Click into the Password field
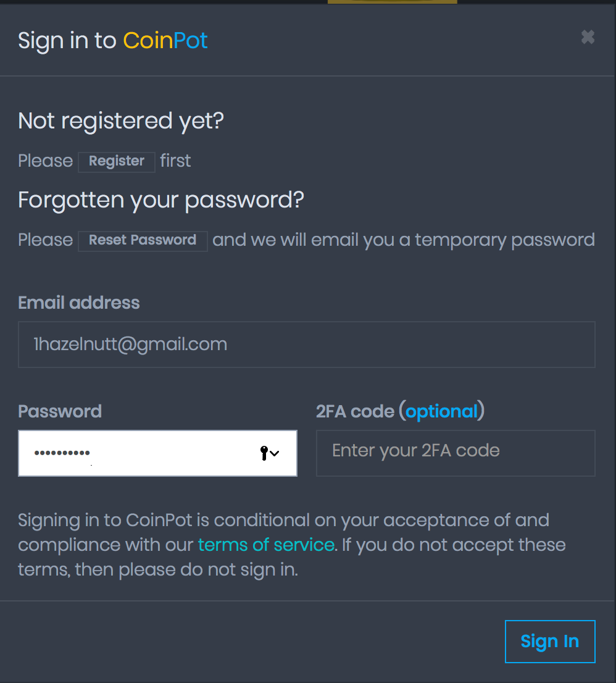Viewport: 616px width, 683px height. (x=157, y=453)
